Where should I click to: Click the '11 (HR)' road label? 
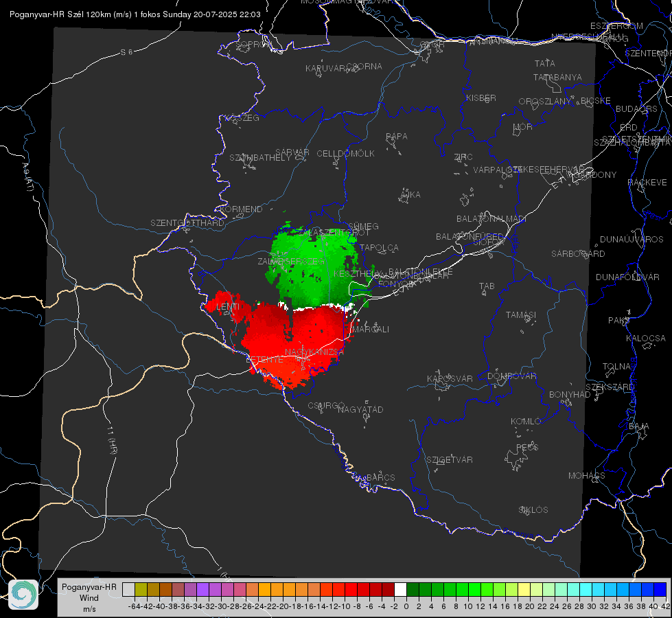click(x=112, y=439)
